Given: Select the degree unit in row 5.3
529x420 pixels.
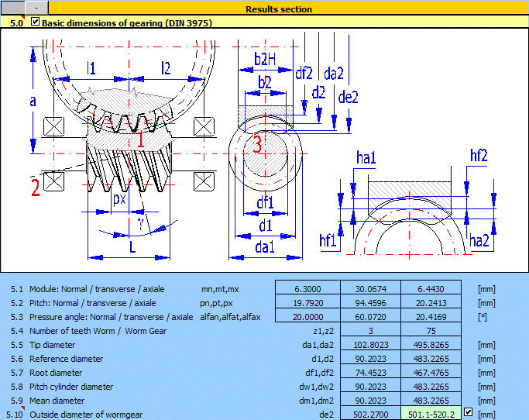Looking at the screenshot, I should [483, 317].
